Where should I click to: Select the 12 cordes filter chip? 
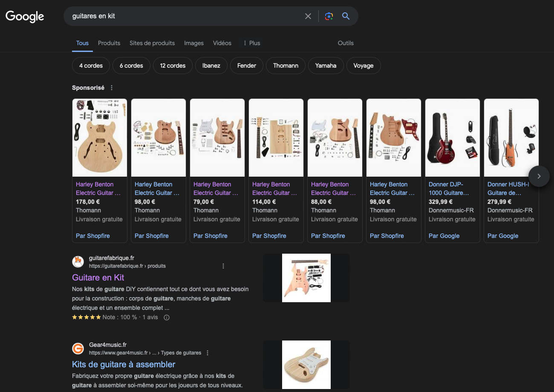coord(173,66)
